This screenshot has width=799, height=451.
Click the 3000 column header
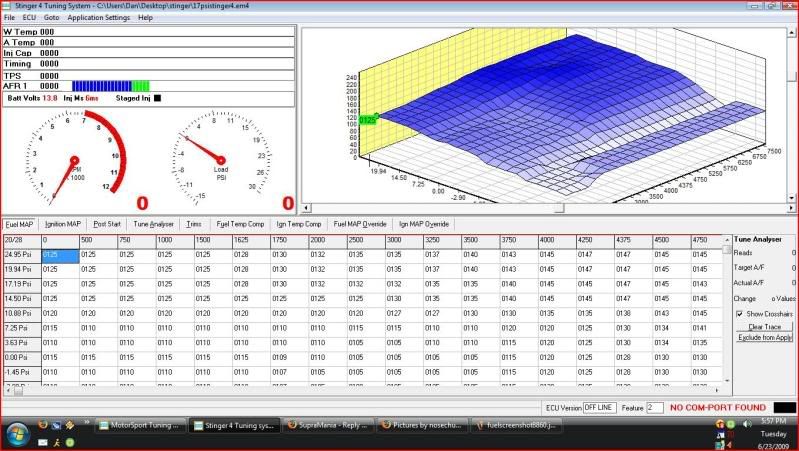(404, 241)
